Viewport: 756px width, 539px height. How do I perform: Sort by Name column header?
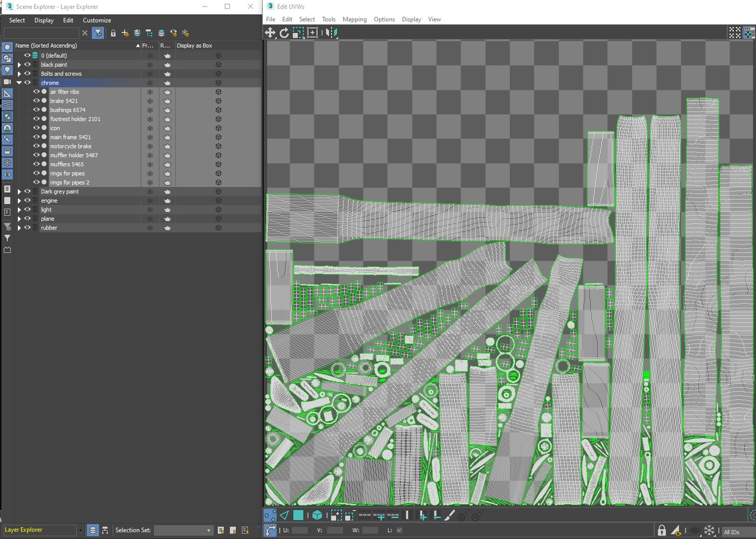[77, 45]
